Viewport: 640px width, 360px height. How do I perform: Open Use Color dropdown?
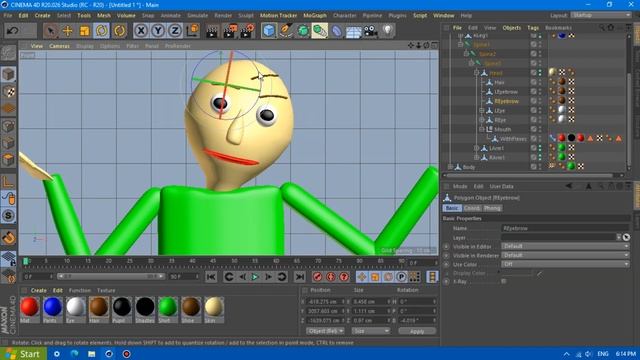(565, 264)
